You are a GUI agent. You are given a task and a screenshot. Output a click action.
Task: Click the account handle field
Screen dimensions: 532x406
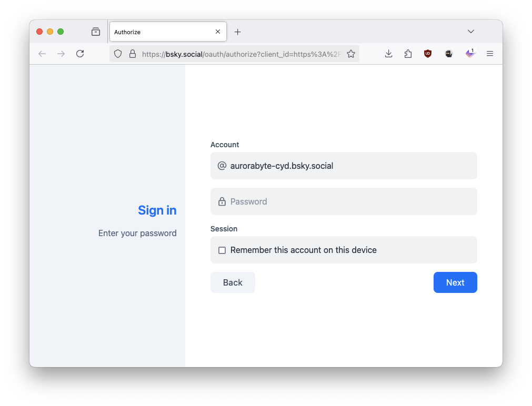click(x=347, y=166)
